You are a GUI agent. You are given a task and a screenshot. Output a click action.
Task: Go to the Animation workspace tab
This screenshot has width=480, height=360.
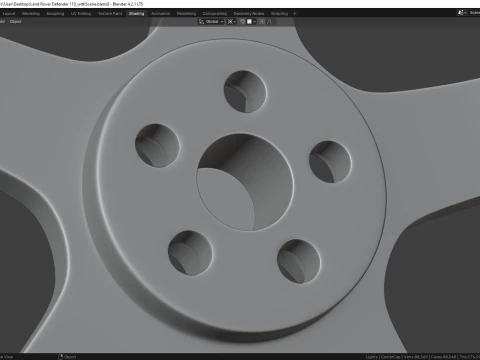(x=161, y=14)
